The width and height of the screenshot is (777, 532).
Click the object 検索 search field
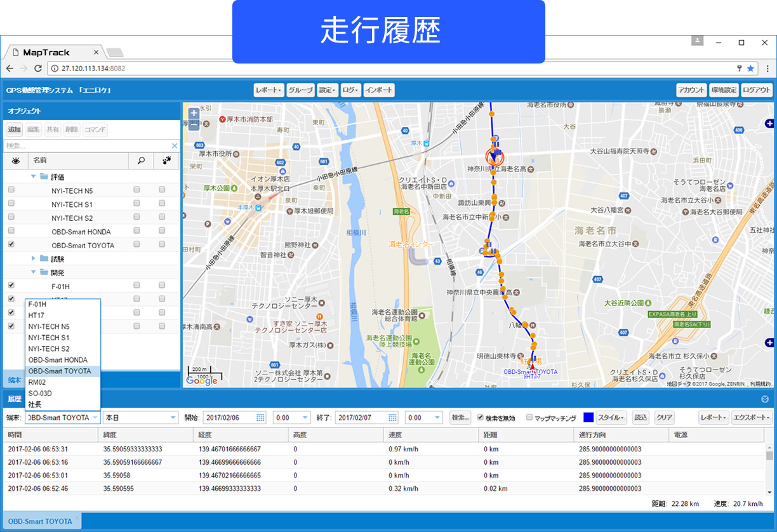(x=88, y=146)
